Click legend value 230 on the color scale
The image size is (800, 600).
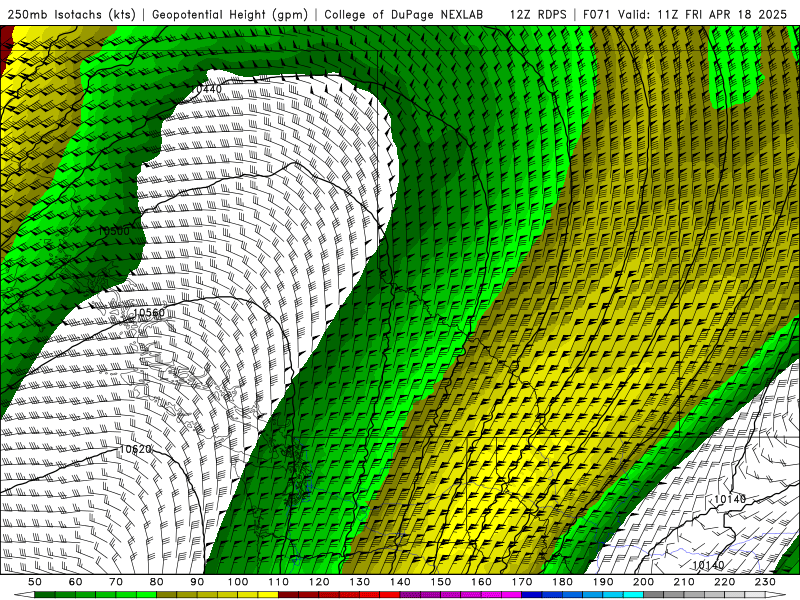765,582
